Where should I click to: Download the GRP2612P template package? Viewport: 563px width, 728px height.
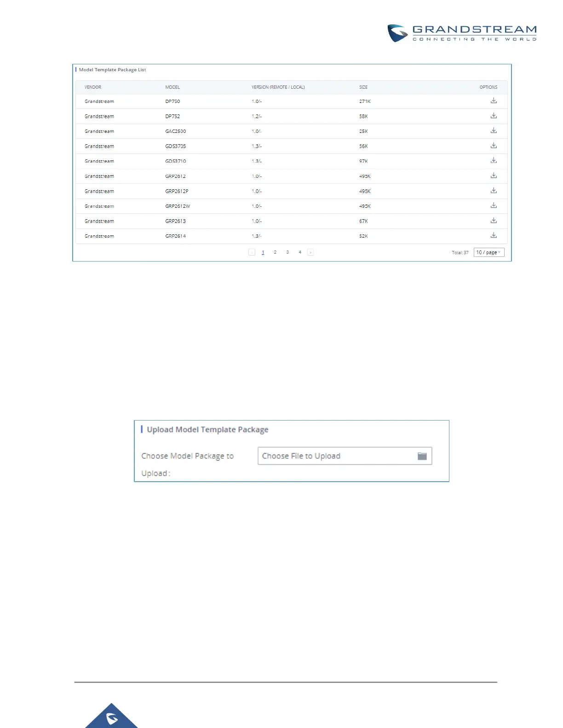(494, 190)
